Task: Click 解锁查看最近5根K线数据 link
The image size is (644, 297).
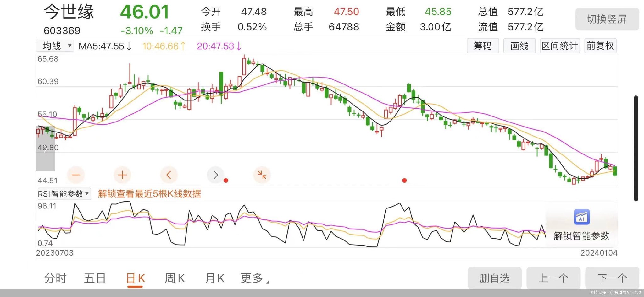Action: (149, 194)
